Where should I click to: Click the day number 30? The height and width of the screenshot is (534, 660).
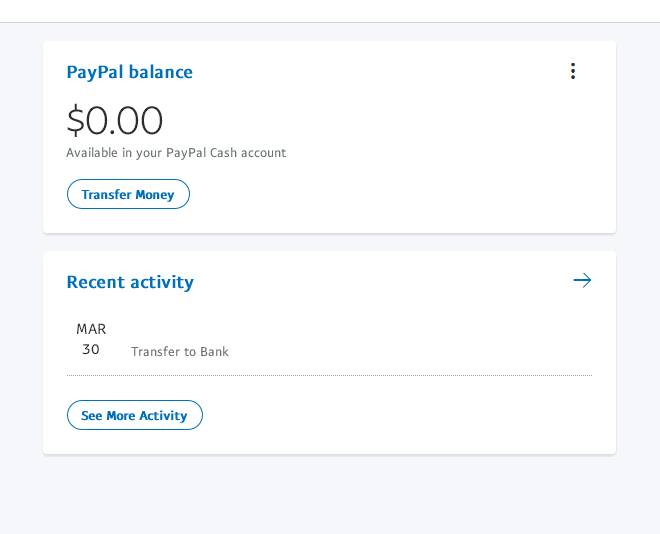(x=91, y=349)
